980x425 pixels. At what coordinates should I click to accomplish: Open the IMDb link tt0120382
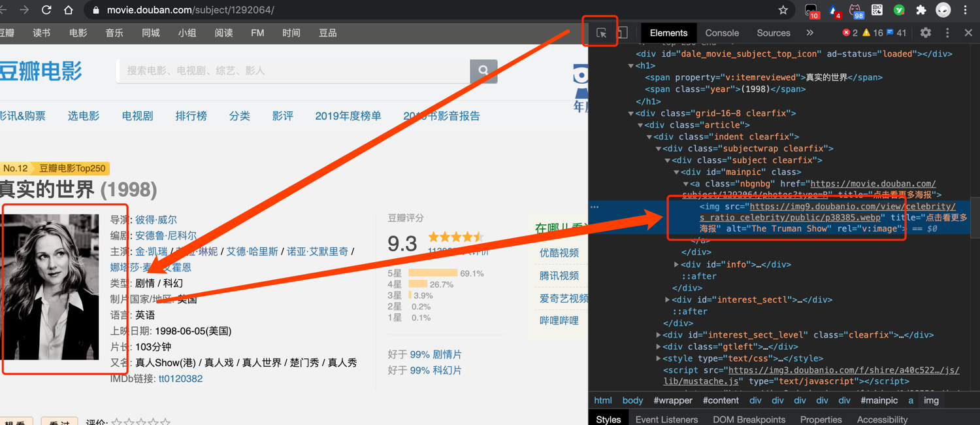(x=180, y=379)
